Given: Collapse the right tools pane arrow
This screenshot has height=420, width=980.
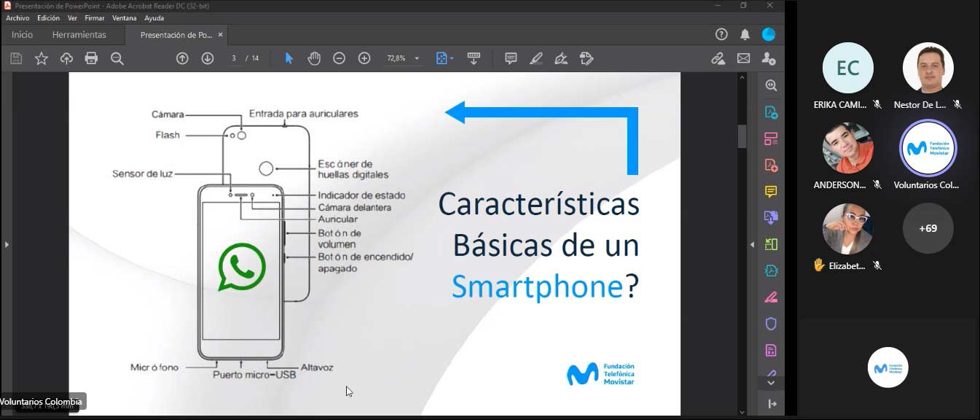Looking at the screenshot, I should [752, 244].
